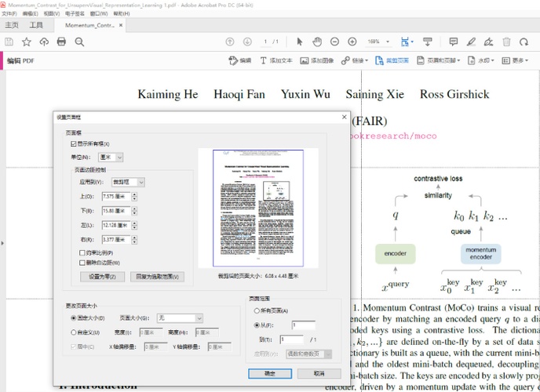
Task: Open the 页面大小 page size dropdown
Action: (180, 318)
